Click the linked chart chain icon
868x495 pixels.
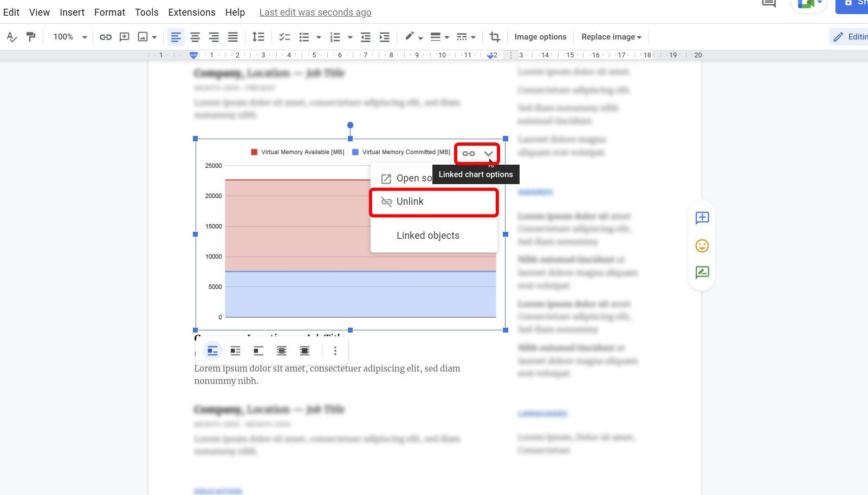[x=468, y=153]
